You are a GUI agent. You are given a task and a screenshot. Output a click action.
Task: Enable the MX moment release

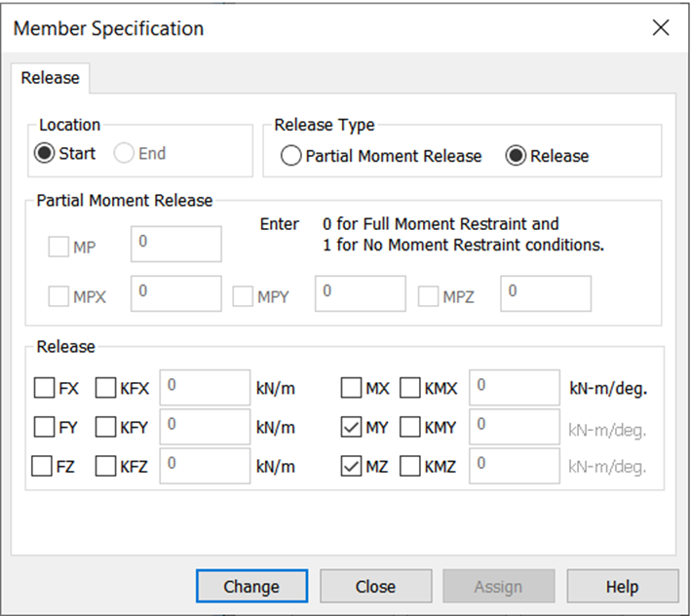tap(352, 389)
